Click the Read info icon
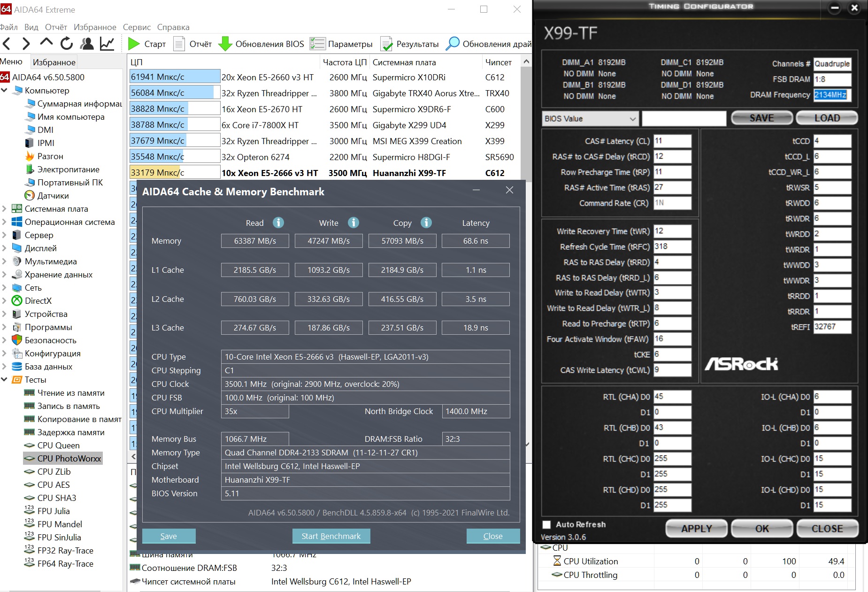868x592 pixels. 278,223
